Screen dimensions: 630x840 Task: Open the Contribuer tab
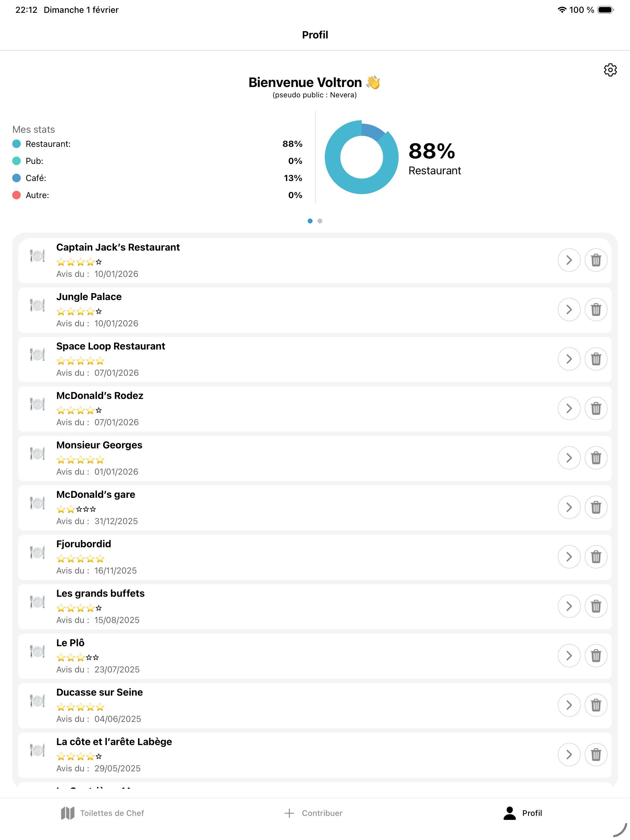point(313,813)
